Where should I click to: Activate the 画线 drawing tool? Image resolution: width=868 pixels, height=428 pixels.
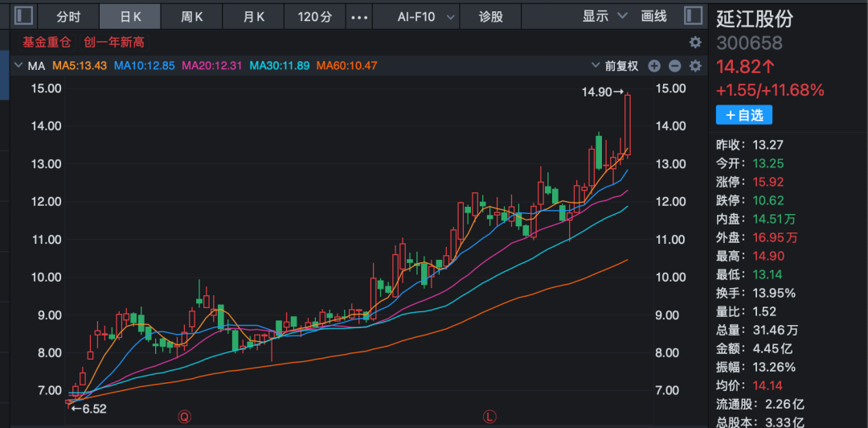tap(654, 16)
